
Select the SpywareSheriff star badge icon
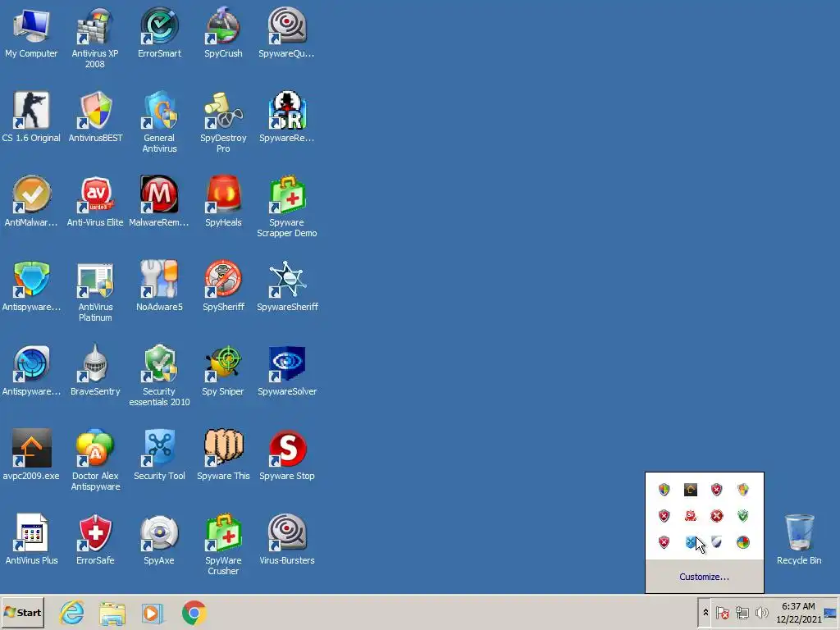287,286
